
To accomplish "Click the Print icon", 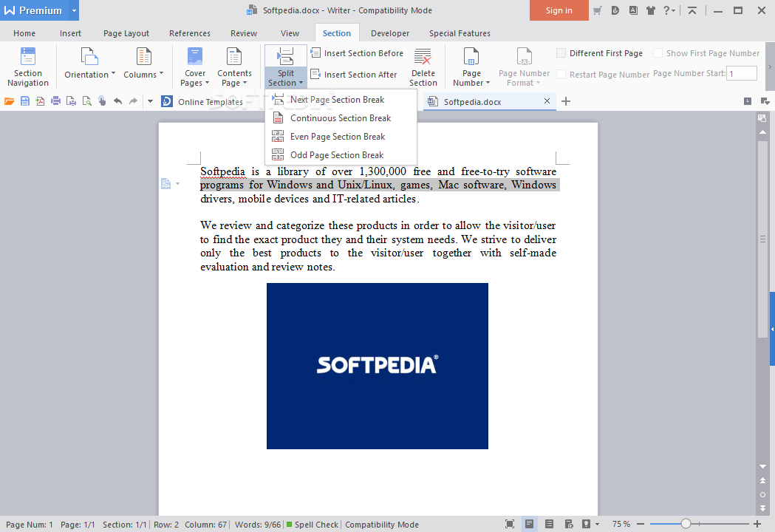I will pyautogui.click(x=56, y=101).
